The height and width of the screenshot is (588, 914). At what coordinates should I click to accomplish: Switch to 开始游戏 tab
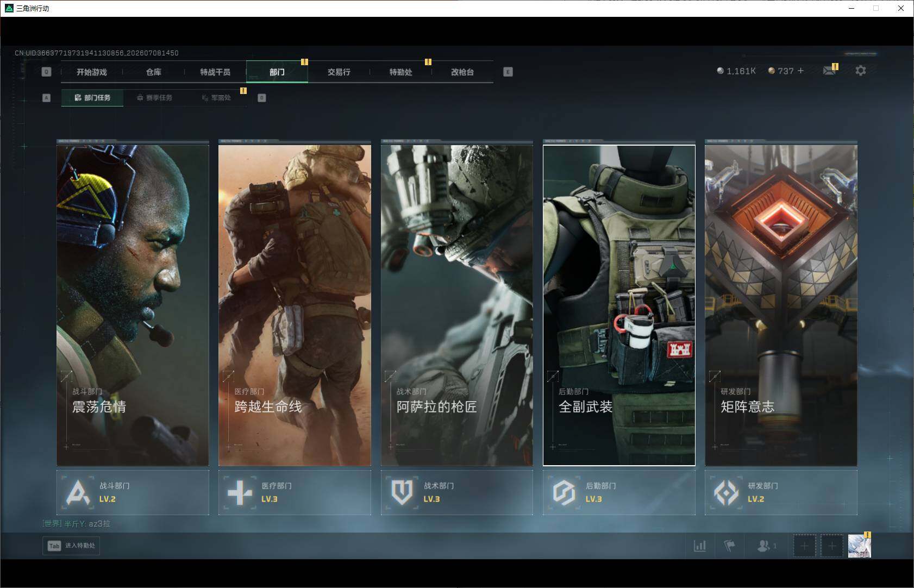(92, 72)
